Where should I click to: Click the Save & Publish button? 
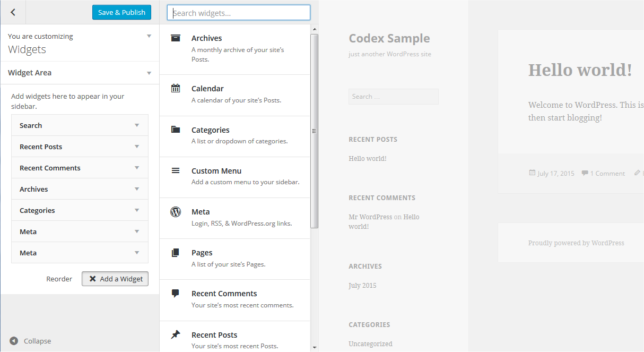coord(121,12)
